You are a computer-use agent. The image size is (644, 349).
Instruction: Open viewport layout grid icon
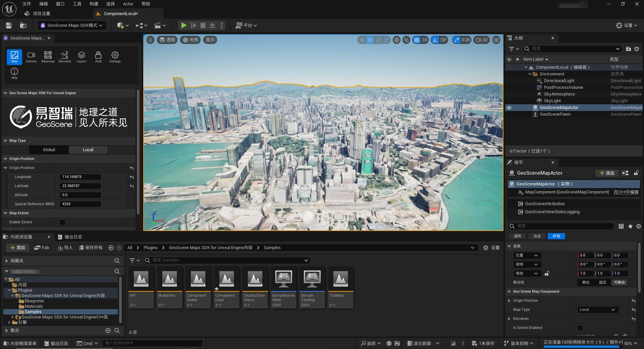point(496,40)
